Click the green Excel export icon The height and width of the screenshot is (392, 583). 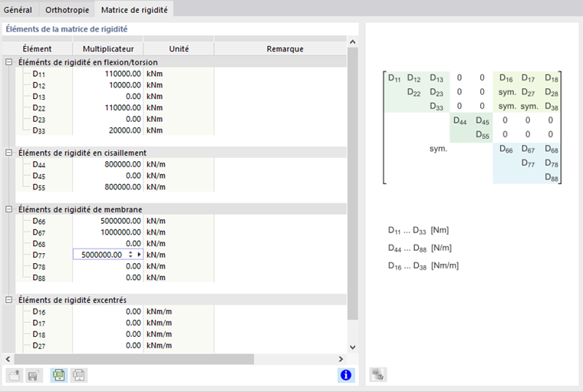tap(59, 375)
